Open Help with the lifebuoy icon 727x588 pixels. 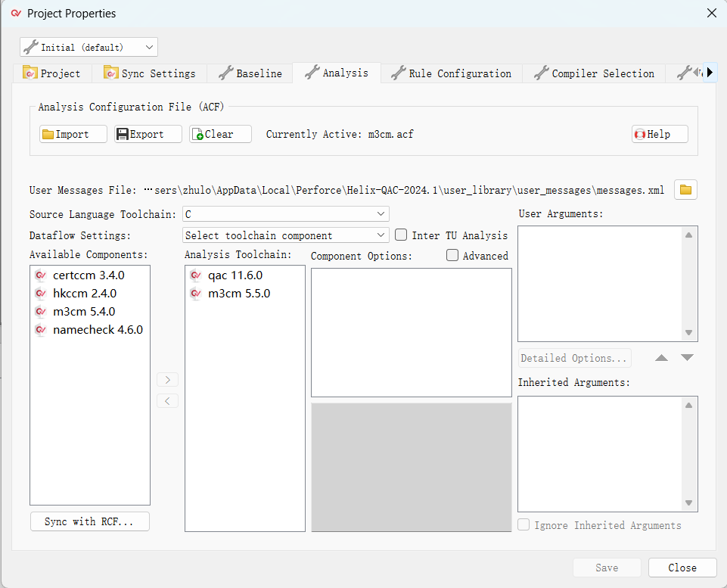pos(641,134)
